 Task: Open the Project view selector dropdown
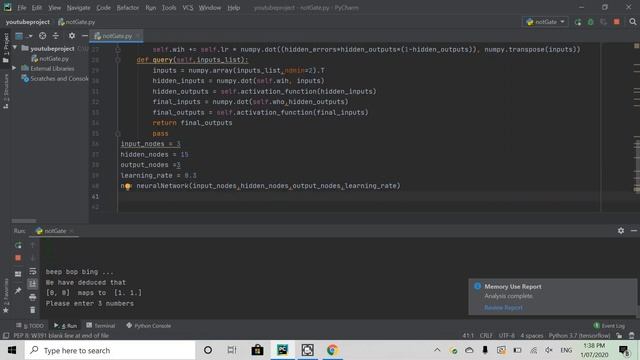point(23,36)
